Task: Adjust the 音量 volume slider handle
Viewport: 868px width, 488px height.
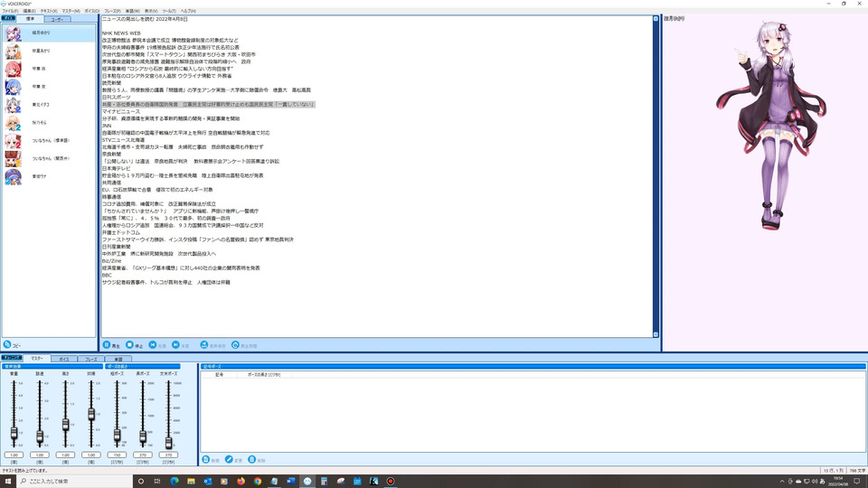Action: [14, 433]
